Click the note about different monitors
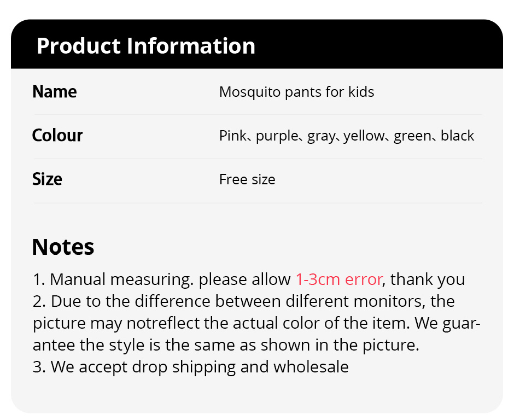This screenshot has width=514, height=420. pyautogui.click(x=243, y=301)
